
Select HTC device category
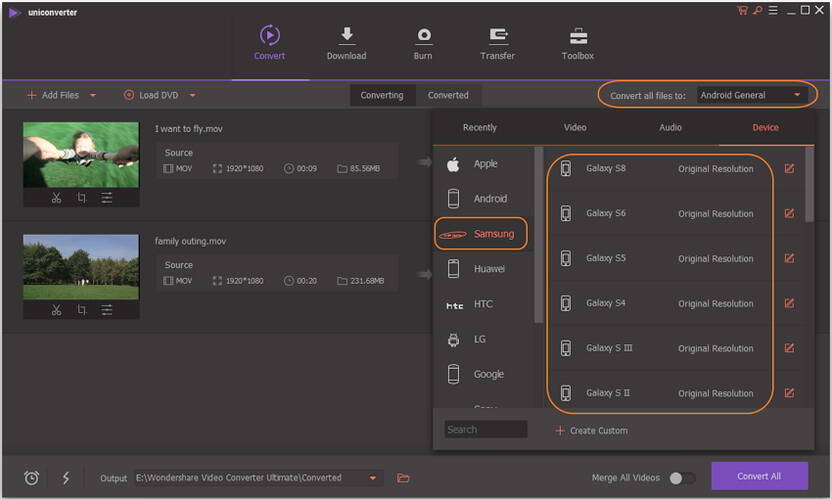click(484, 304)
